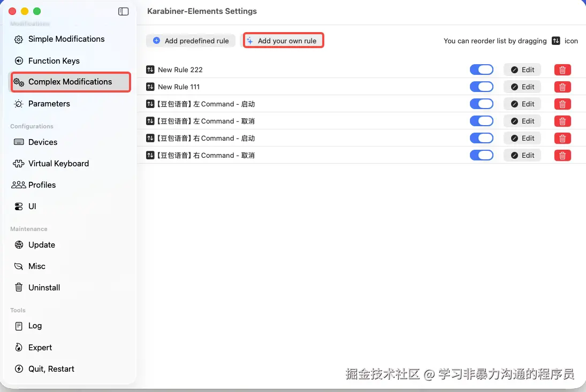
Task: Open Virtual Keyboard settings
Action: [x=70, y=164]
